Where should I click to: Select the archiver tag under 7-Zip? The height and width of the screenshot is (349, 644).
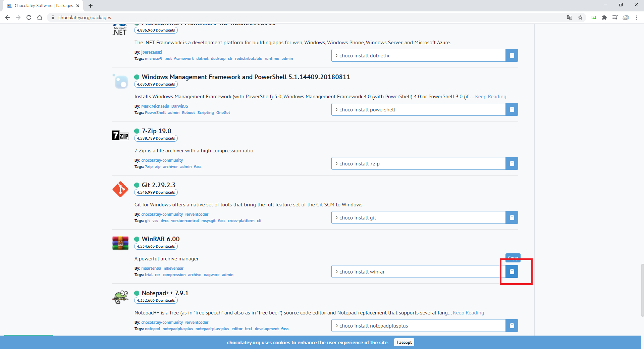click(170, 167)
